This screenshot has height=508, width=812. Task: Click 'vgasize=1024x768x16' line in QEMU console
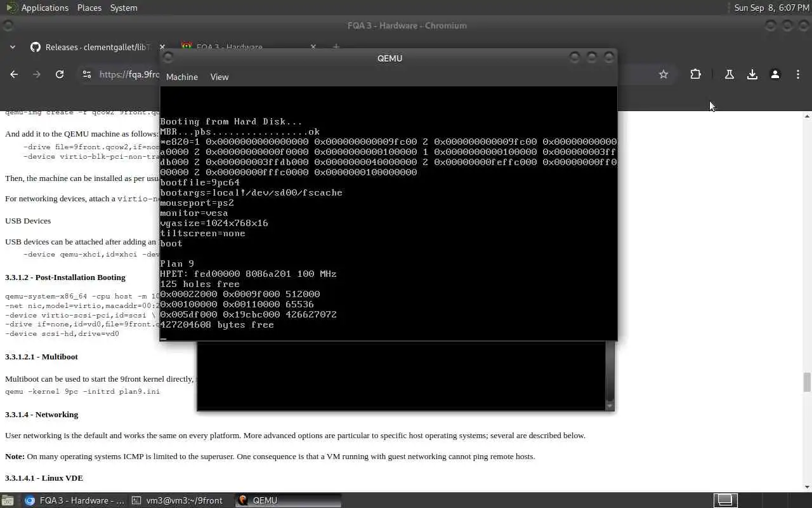214,223
